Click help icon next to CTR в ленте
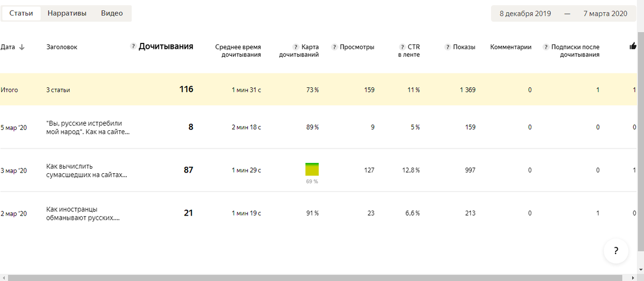 click(x=402, y=47)
